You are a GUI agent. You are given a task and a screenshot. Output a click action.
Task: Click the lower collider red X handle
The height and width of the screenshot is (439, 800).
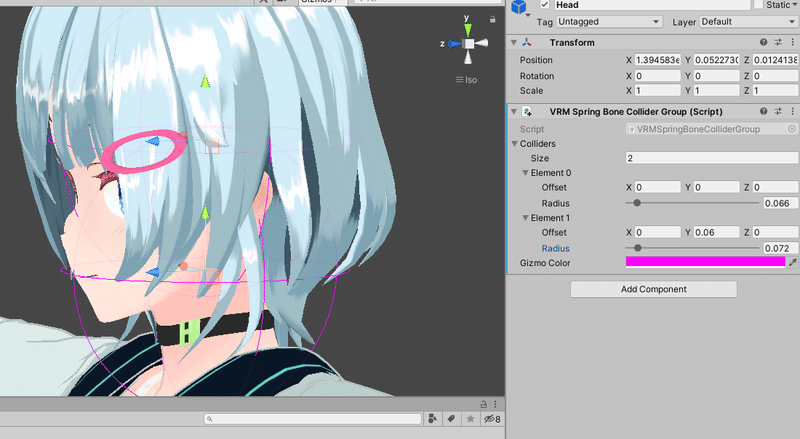(184, 266)
